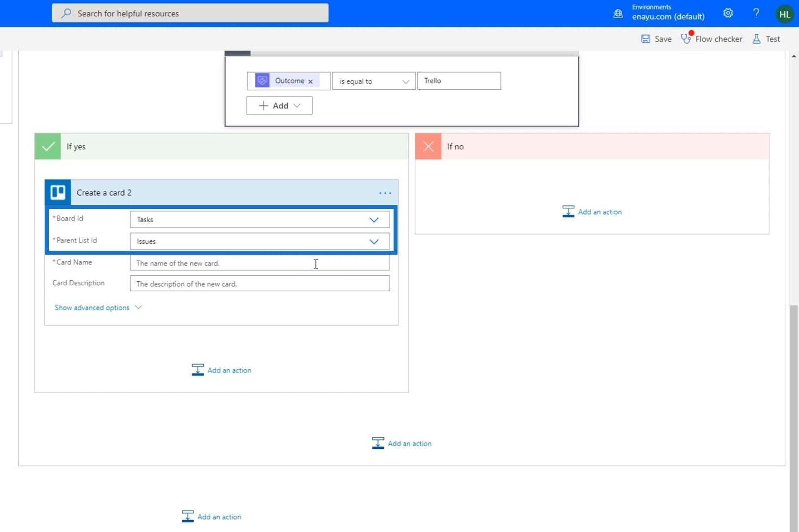The image size is (799, 532).
Task: Click the enayu.com (default) environment name
Action: pyautogui.click(x=668, y=16)
